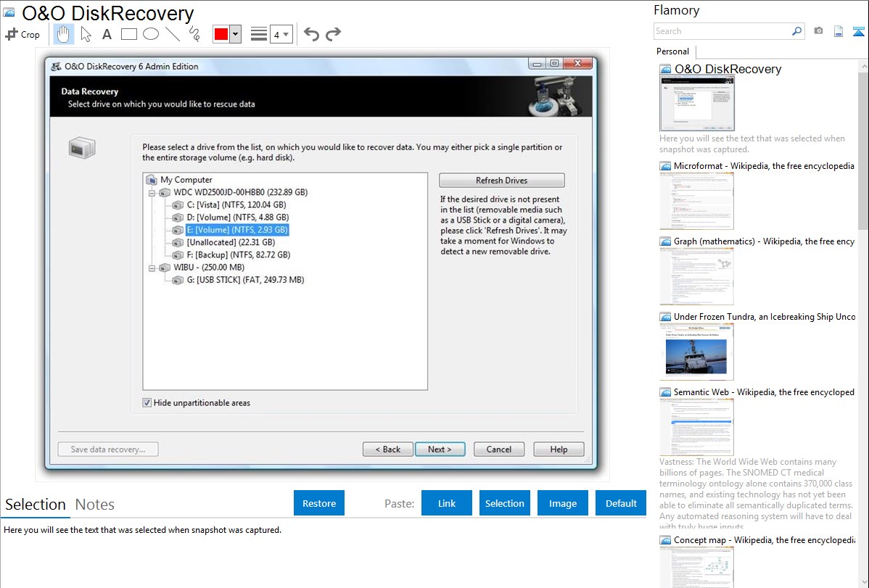Image resolution: width=869 pixels, height=588 pixels.
Task: Select C: [Vista] partition
Action: [236, 204]
